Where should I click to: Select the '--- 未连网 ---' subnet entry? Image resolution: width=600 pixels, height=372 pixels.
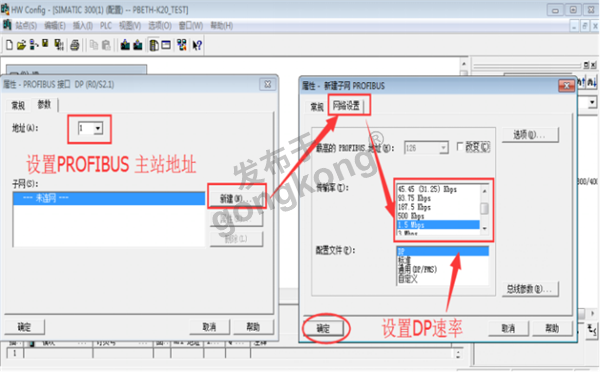[109, 198]
